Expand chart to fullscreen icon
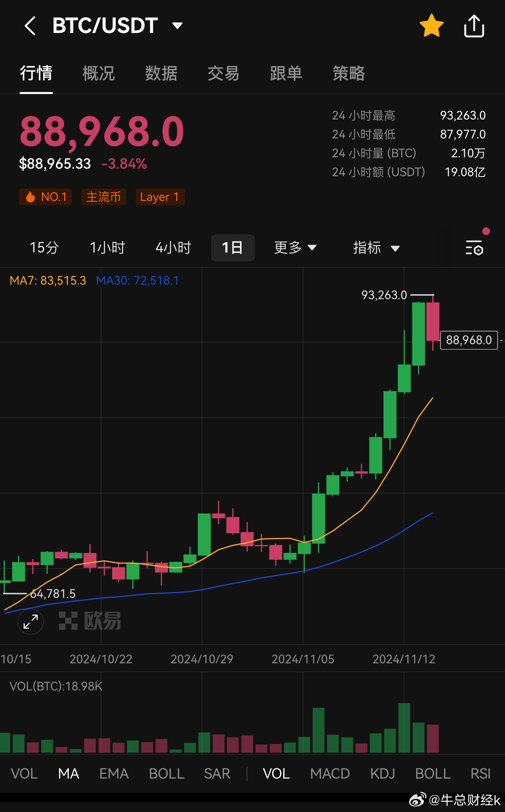This screenshot has width=505, height=812. coord(31,621)
